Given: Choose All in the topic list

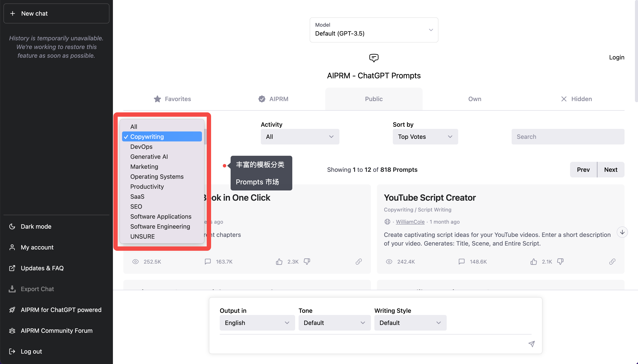Looking at the screenshot, I should click(162, 127).
